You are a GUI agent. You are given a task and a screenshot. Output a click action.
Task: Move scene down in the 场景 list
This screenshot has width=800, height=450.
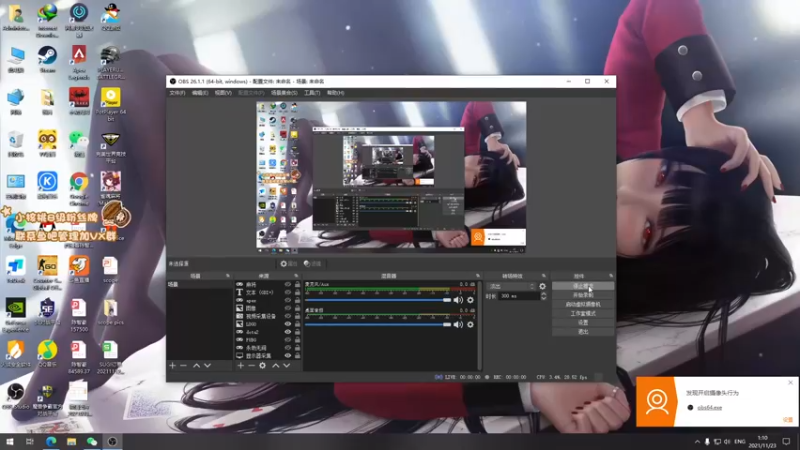coord(207,365)
